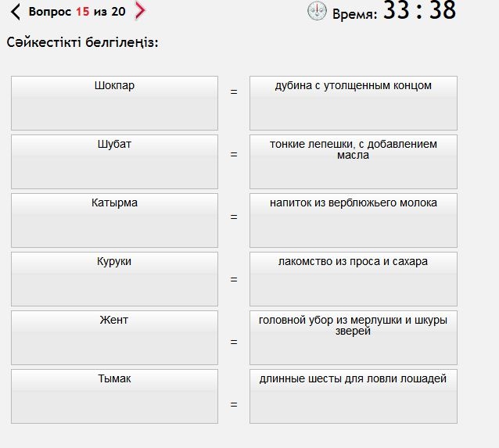Screen dimensions: 499x448
Task: Pick 'длинные шесты для ловли лошадей' definition
Action: click(353, 396)
